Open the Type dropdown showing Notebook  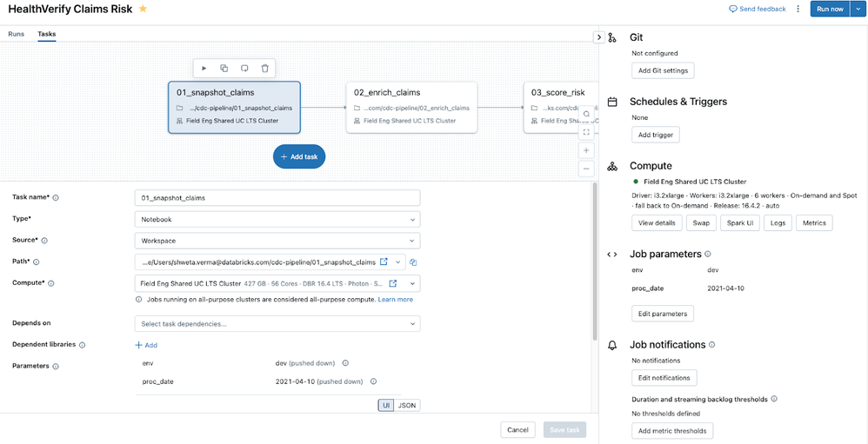pos(277,220)
